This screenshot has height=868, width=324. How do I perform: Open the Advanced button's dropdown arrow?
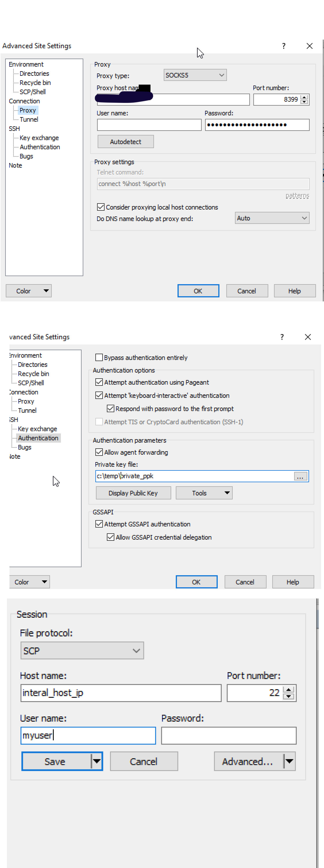(289, 761)
